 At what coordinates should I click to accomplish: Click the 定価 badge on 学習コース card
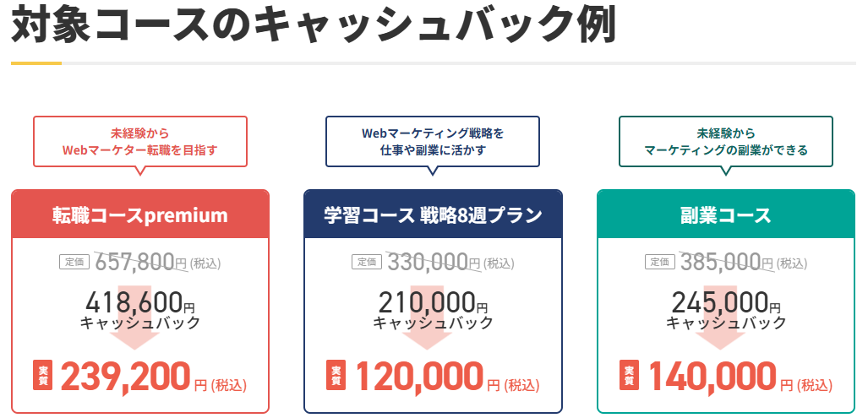click(x=367, y=262)
